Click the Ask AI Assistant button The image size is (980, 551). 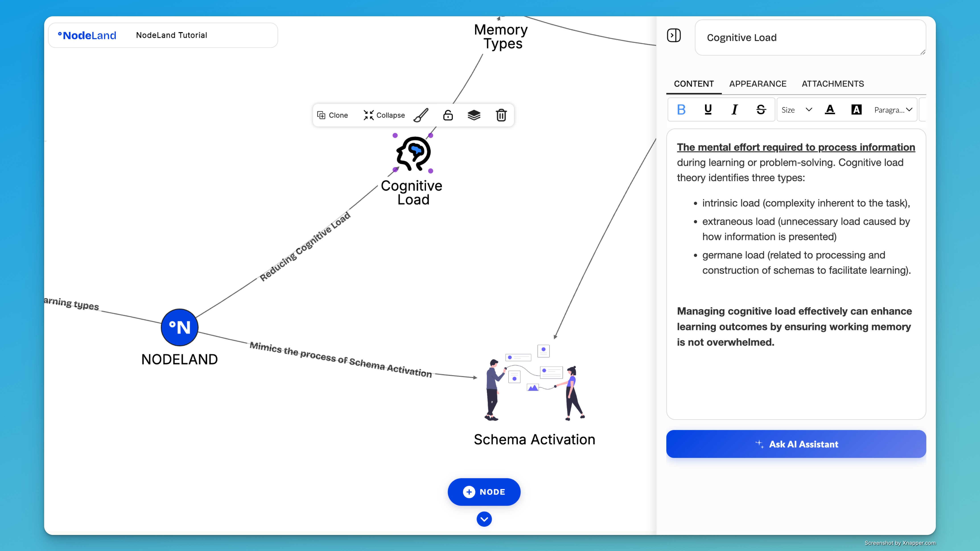796,444
